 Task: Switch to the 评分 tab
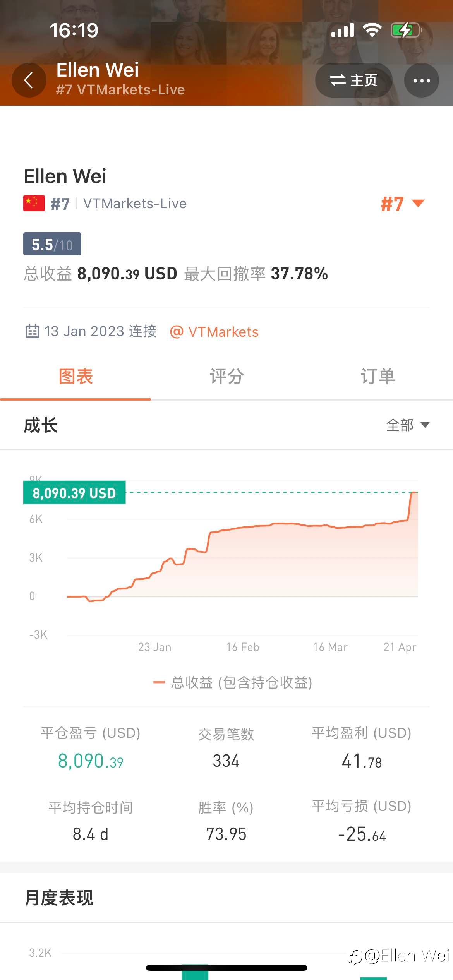tap(226, 377)
